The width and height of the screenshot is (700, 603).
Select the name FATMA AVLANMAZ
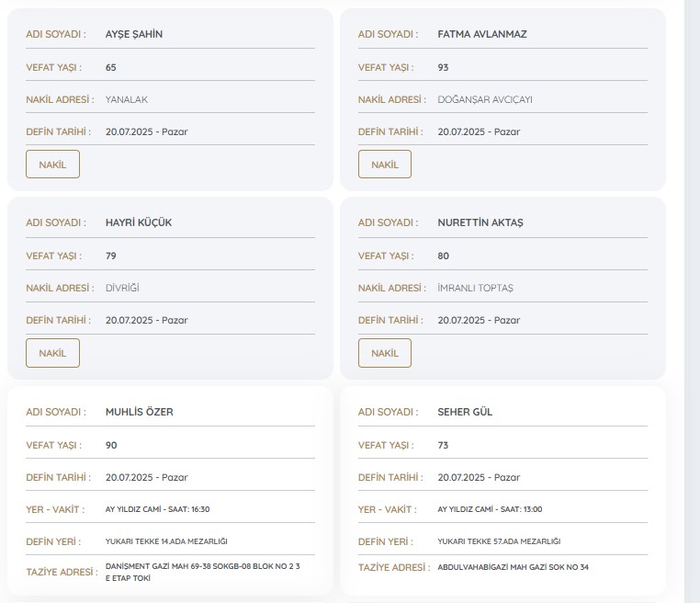coord(482,35)
